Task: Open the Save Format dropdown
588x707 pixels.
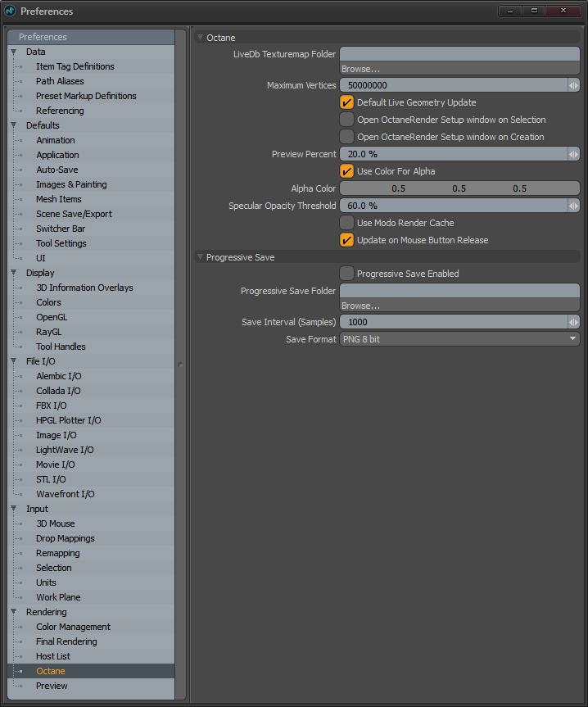Action: point(459,339)
